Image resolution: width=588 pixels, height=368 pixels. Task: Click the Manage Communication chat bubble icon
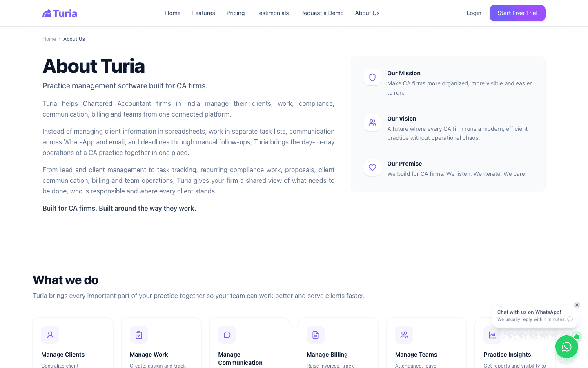227,335
